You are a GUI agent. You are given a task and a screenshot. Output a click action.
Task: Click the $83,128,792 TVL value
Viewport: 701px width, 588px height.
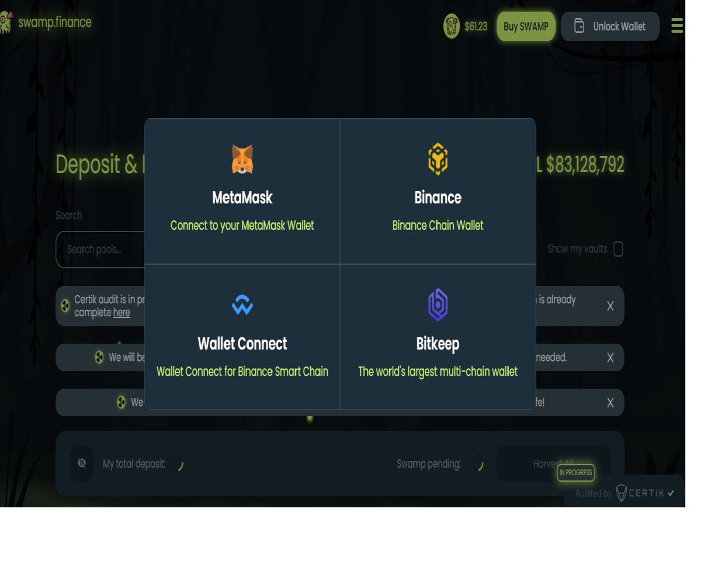coord(585,165)
